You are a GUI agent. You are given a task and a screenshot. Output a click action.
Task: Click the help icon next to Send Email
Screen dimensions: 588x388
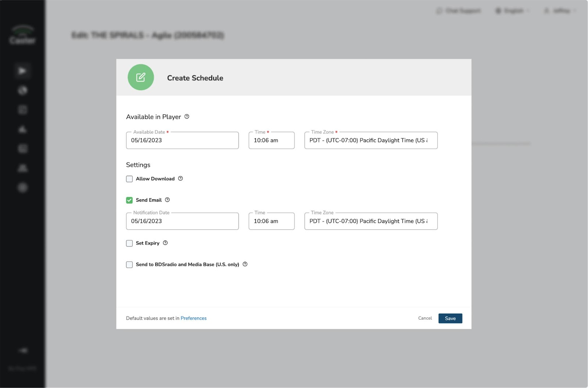[x=167, y=200]
